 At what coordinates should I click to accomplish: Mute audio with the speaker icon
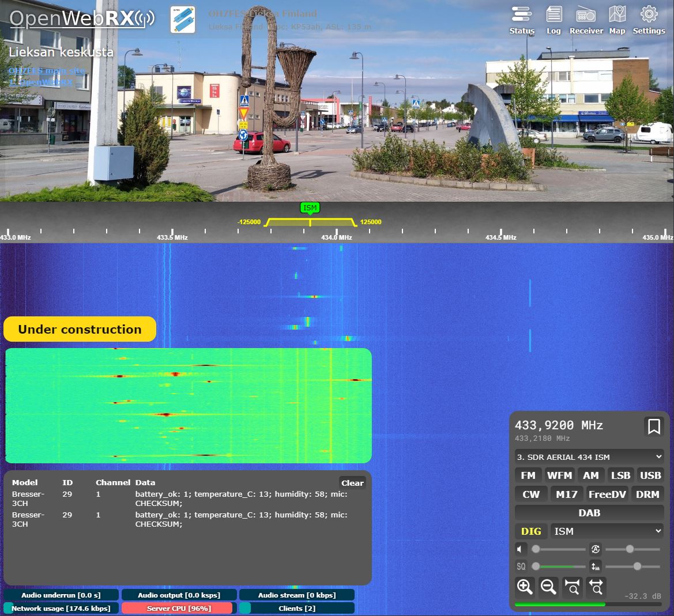(x=521, y=549)
